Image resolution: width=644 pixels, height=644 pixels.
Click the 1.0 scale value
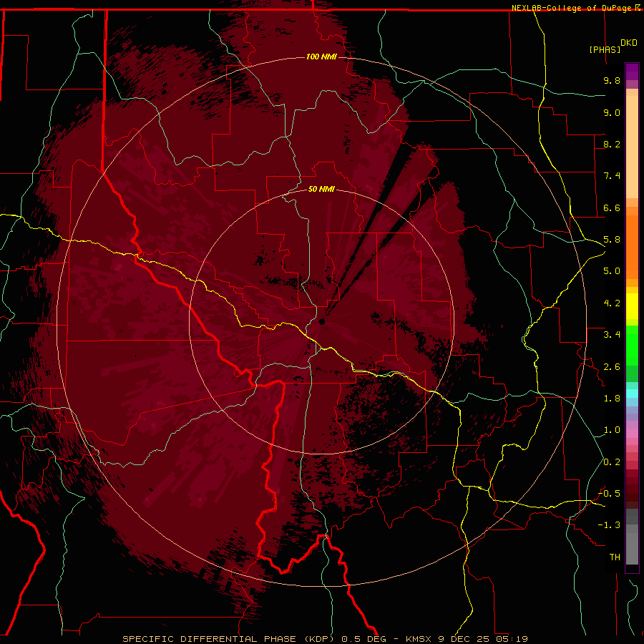pos(612,430)
